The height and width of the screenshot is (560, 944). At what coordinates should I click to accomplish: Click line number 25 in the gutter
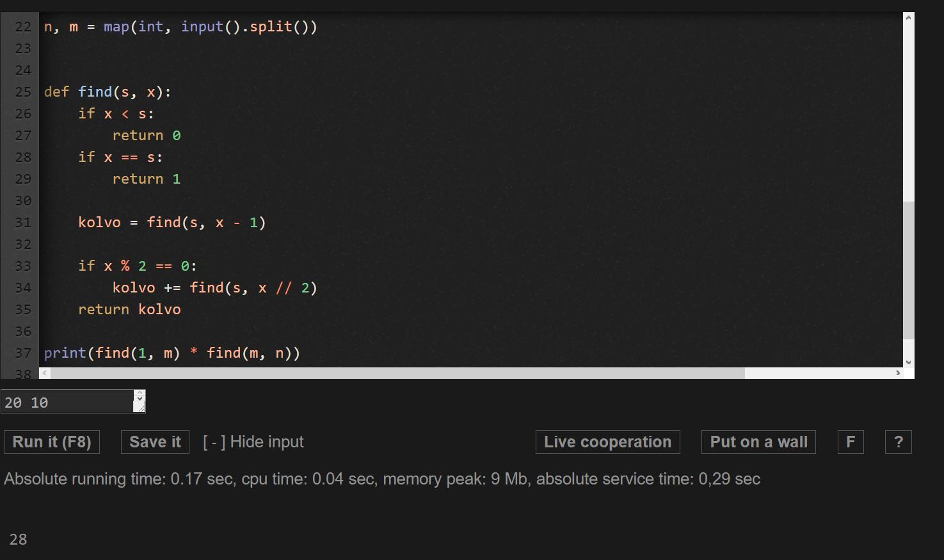(x=23, y=92)
